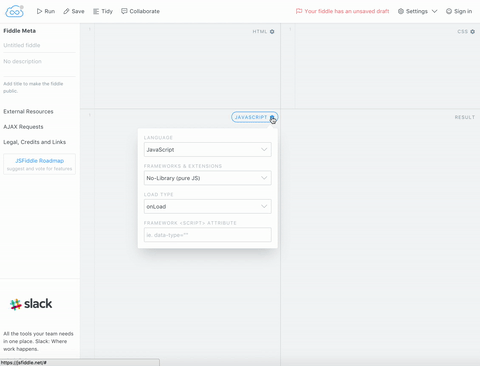Screen dimensions: 480x366
Task: Click the RESULT panel label
Action: coord(465,117)
